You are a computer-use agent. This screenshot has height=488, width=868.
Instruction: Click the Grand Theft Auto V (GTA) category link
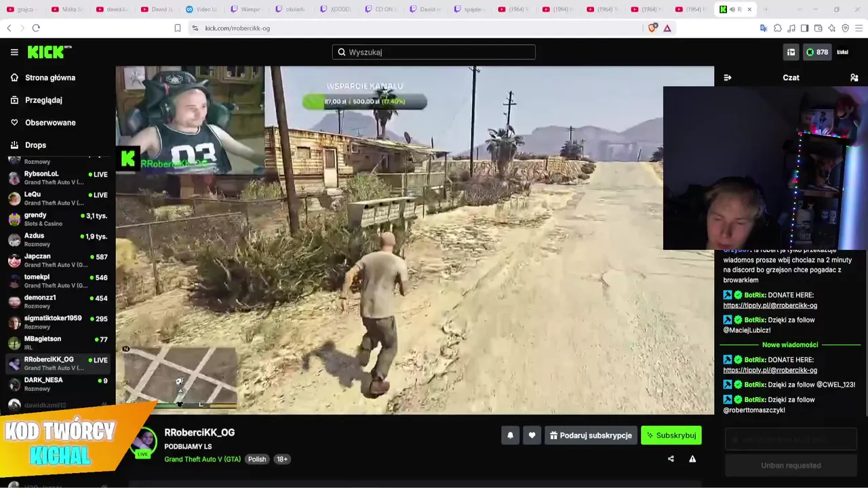[202, 459]
